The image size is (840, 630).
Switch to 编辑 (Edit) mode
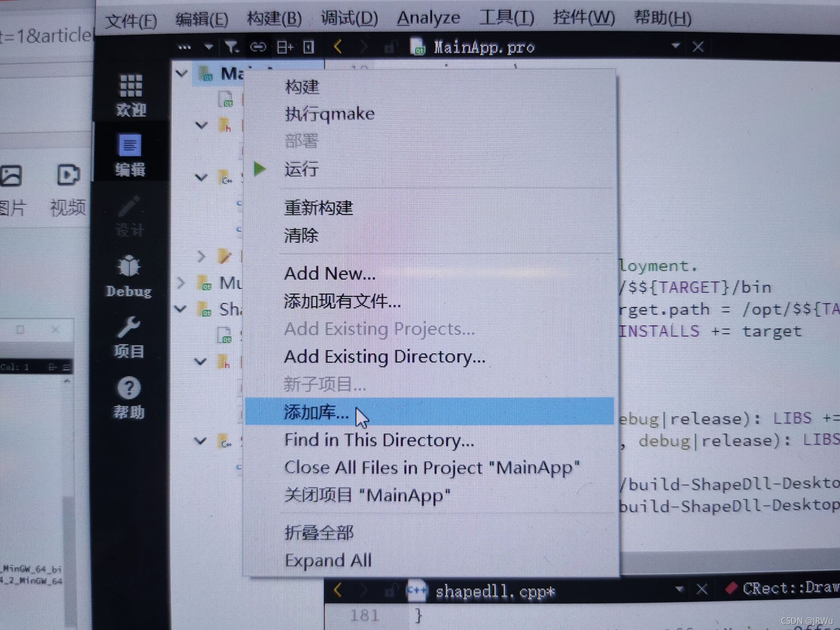tap(130, 154)
